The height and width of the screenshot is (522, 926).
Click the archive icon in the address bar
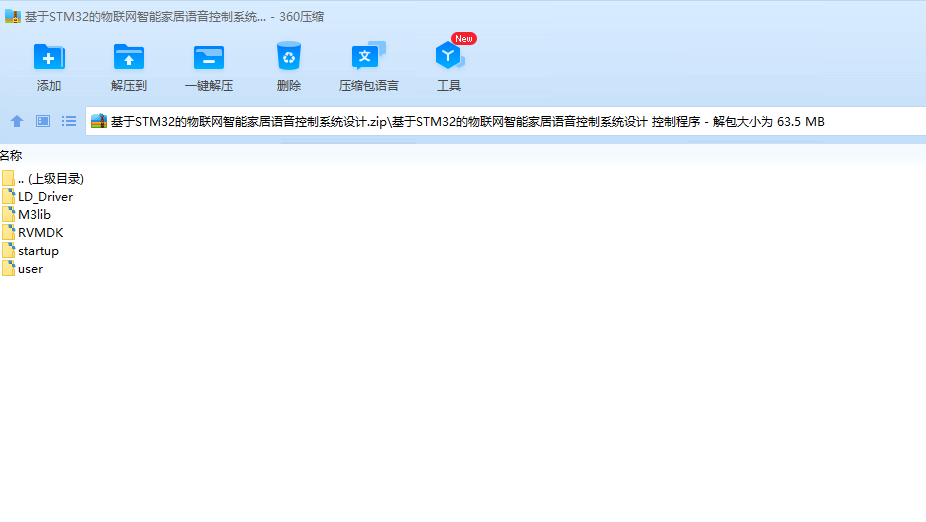[99, 121]
